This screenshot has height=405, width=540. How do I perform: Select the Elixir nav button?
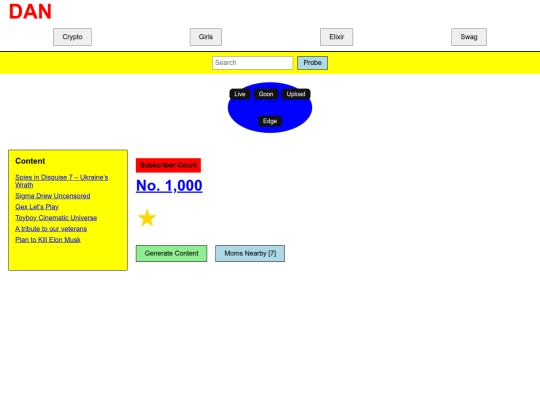click(x=336, y=37)
